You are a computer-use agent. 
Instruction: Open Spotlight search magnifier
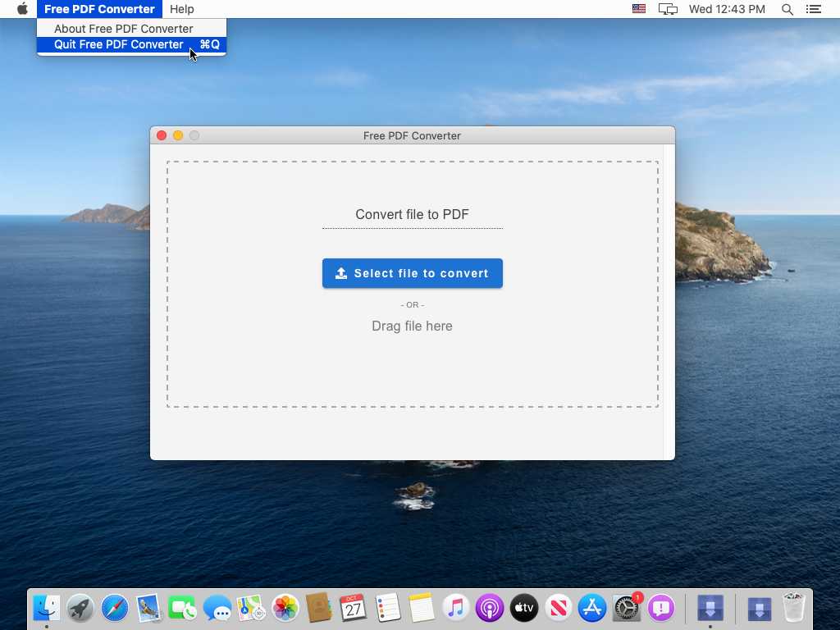coord(787,8)
